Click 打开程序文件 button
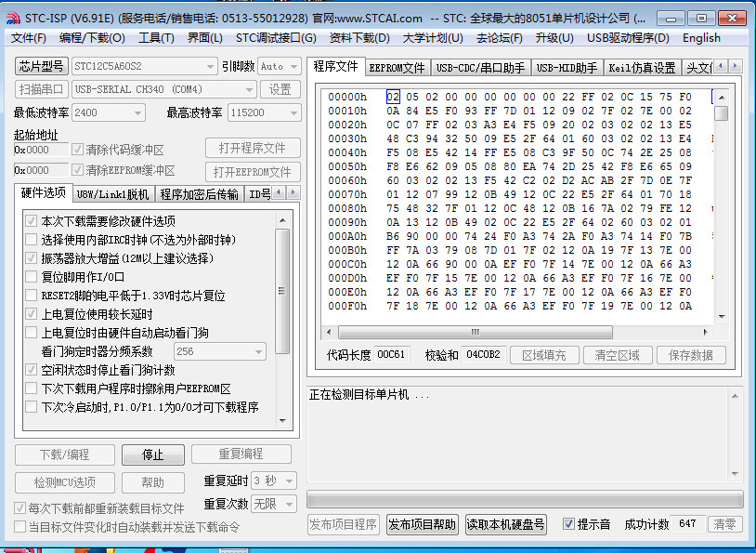This screenshot has width=756, height=553. point(253,148)
